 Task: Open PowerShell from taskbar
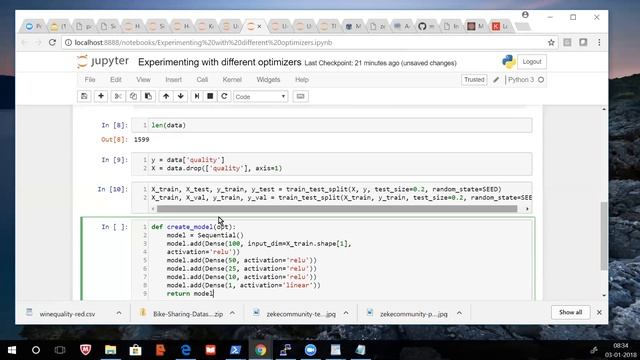pos(236,350)
